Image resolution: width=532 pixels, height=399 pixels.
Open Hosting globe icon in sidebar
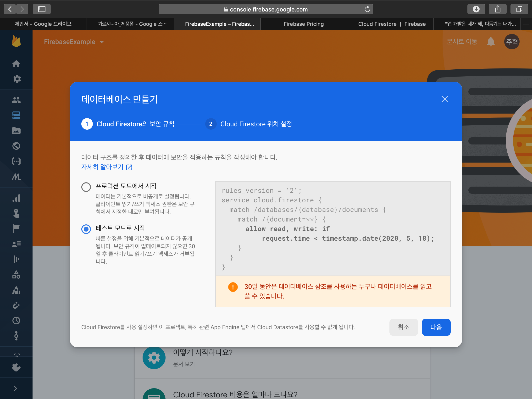(16, 146)
